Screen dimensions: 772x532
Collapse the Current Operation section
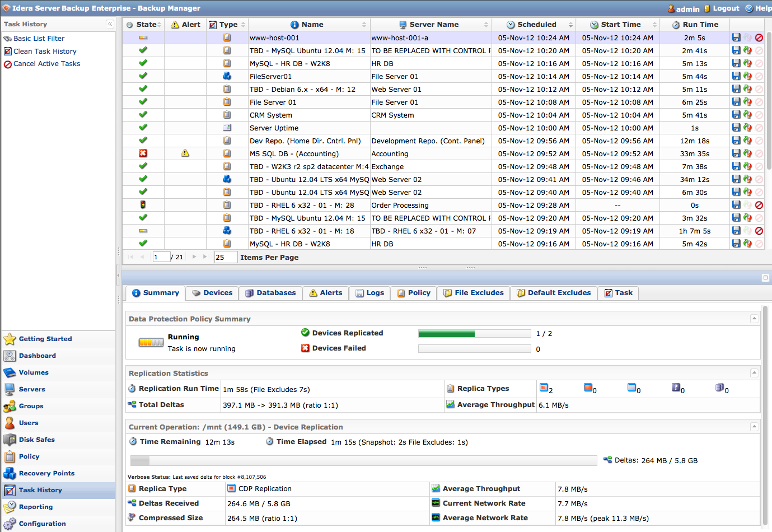(x=754, y=427)
